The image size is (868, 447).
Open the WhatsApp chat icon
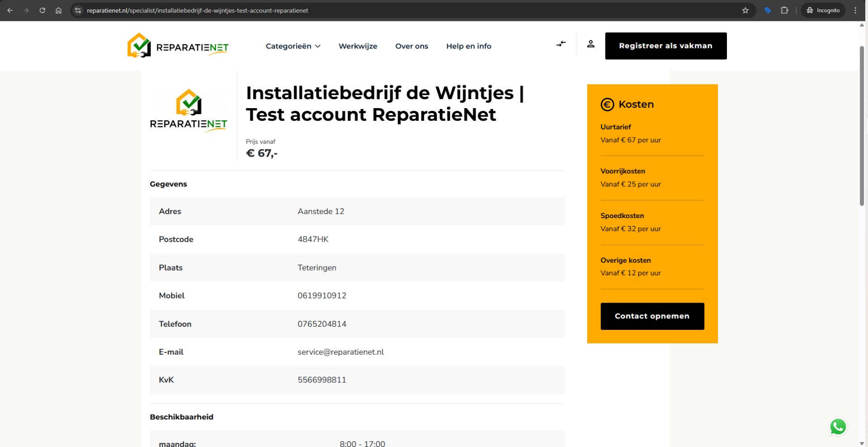(838, 427)
